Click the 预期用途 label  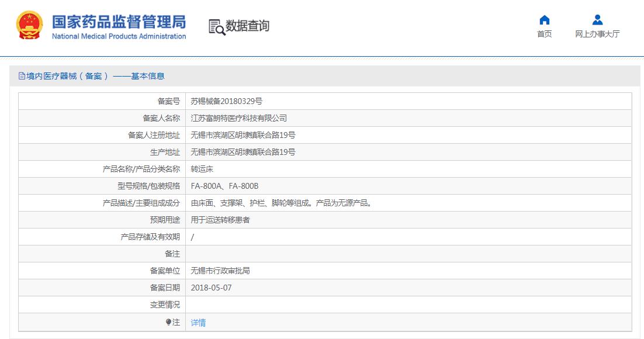[x=165, y=220]
